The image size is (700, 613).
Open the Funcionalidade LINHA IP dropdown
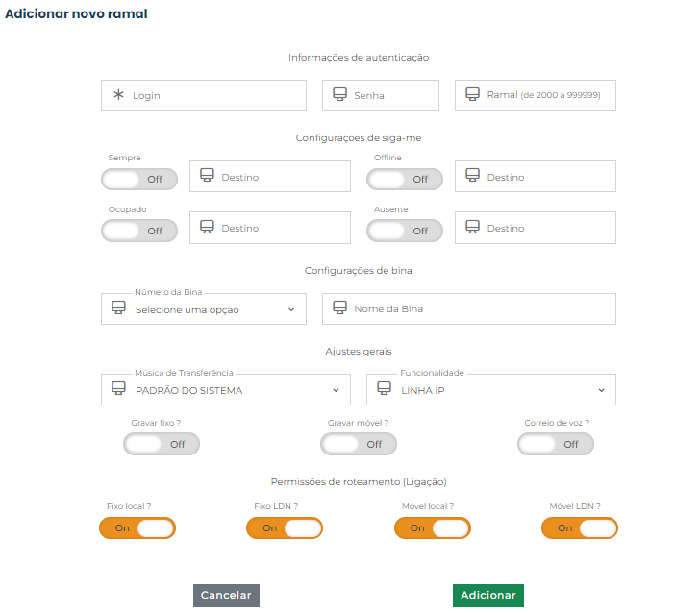point(491,390)
